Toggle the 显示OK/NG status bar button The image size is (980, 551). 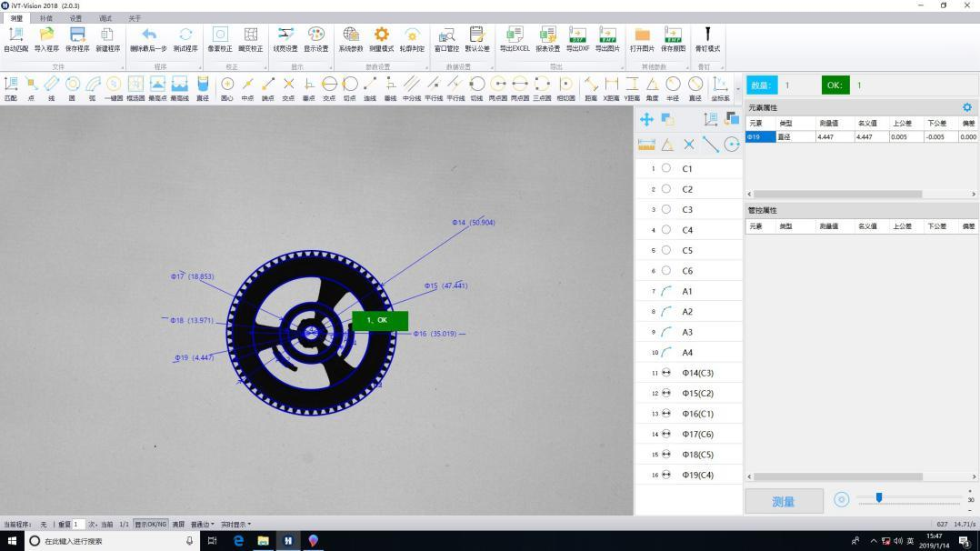tap(151, 524)
